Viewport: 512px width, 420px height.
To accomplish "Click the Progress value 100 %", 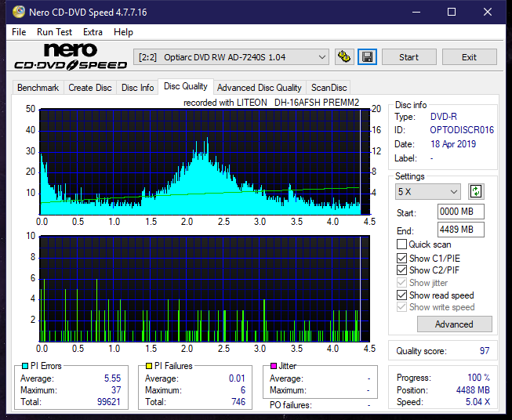I will tap(479, 378).
